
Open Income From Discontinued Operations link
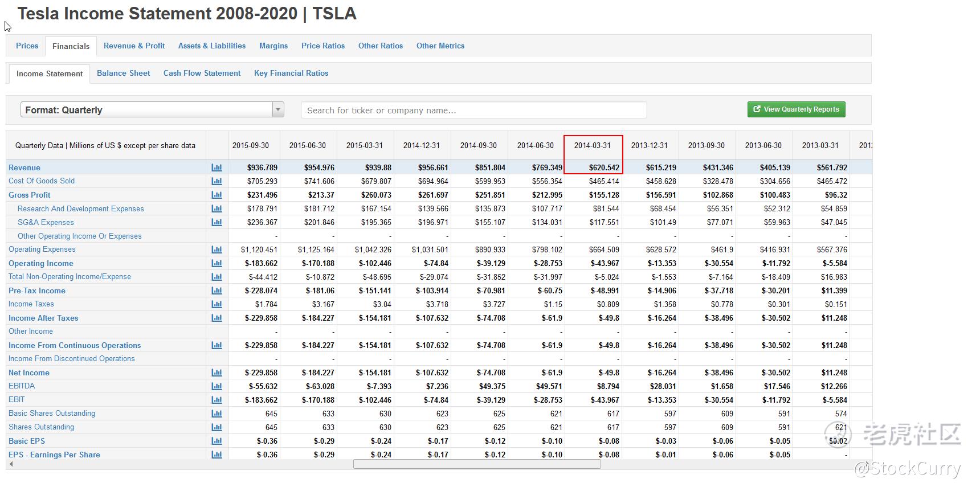pos(72,358)
